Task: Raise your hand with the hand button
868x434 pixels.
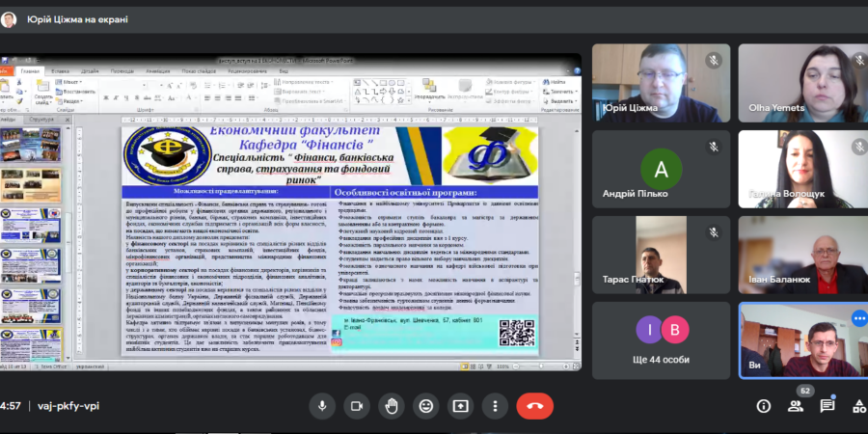Action: coord(392,406)
